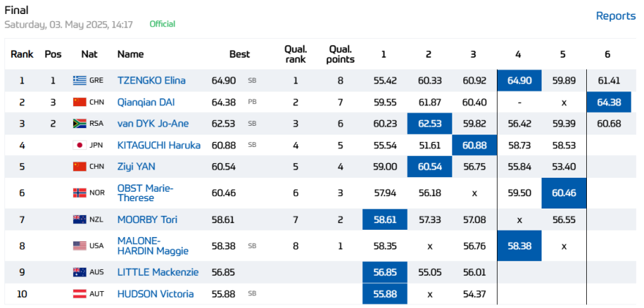Open Qianqian DAI athlete page
Viewport: 644px width, 308px height.
[146, 102]
